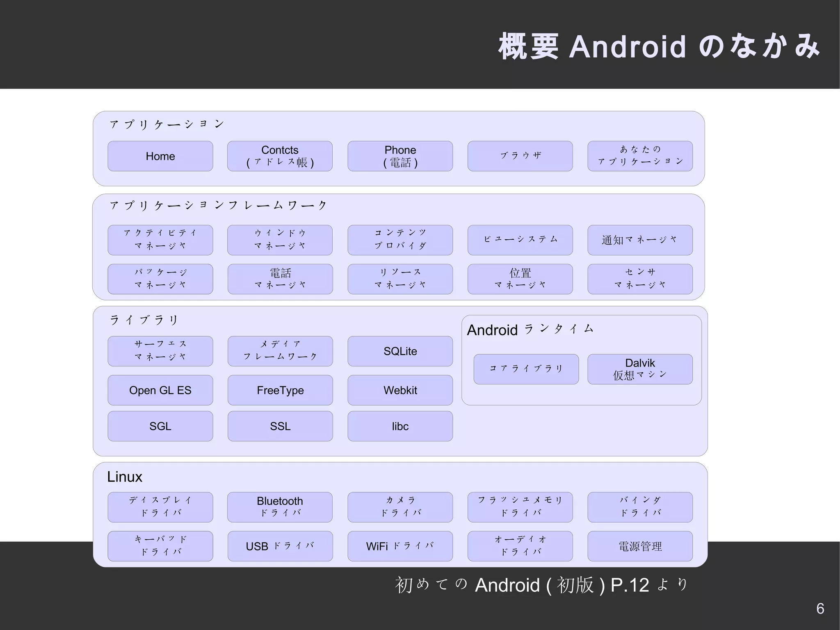Select the FreeType library box

coord(280,390)
